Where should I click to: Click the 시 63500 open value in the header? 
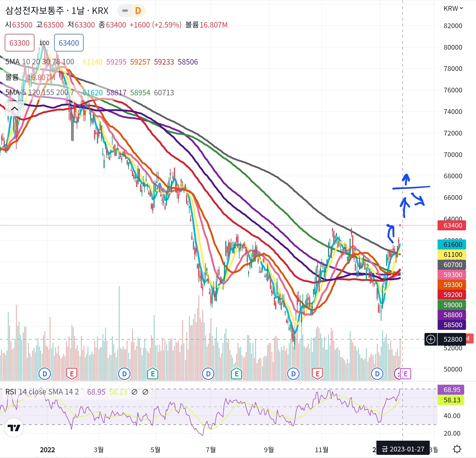[x=19, y=25]
